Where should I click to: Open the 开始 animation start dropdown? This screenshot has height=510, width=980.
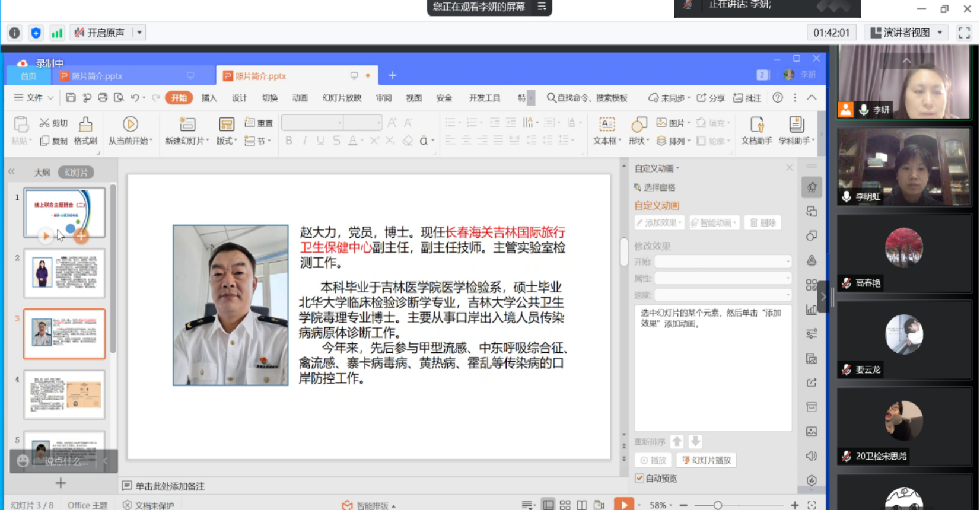point(723,262)
